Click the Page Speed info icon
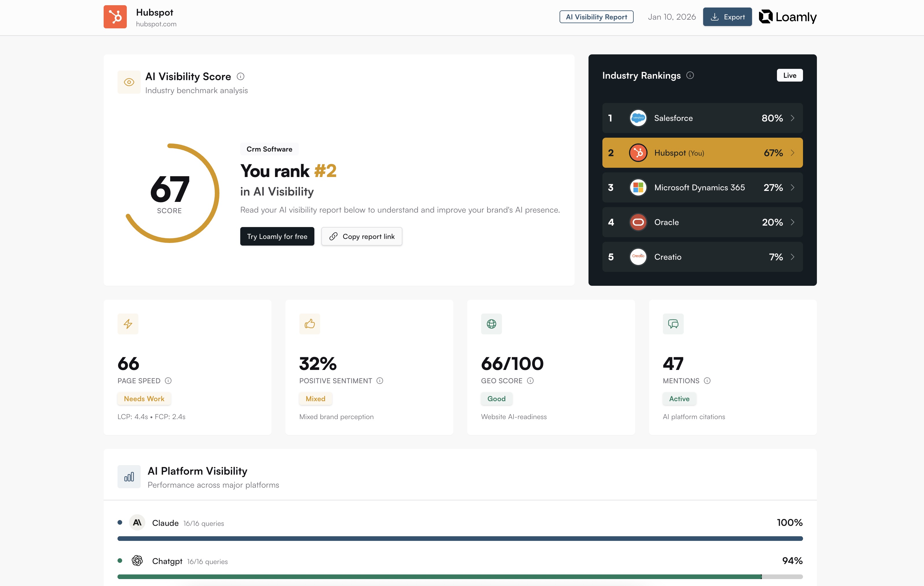This screenshot has height=586, width=924. click(x=168, y=380)
